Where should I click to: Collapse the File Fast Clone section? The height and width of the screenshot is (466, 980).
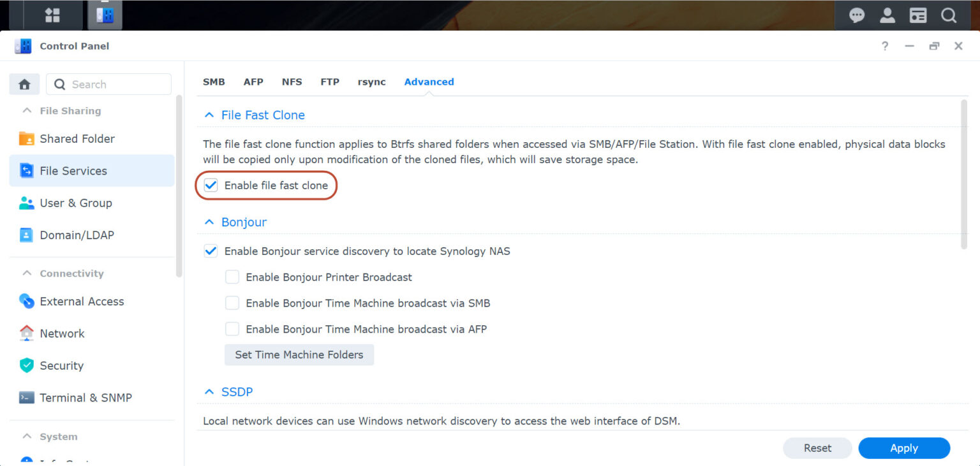coord(209,115)
